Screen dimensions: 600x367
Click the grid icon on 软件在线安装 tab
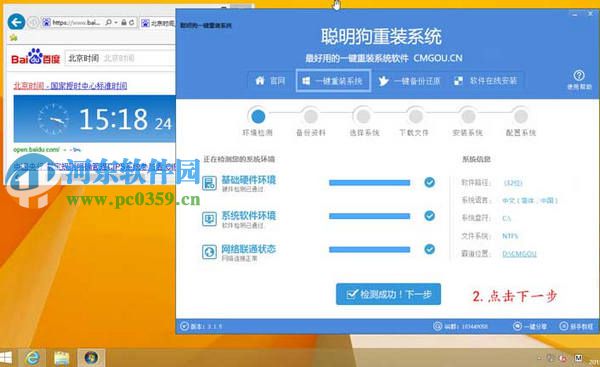(x=458, y=81)
